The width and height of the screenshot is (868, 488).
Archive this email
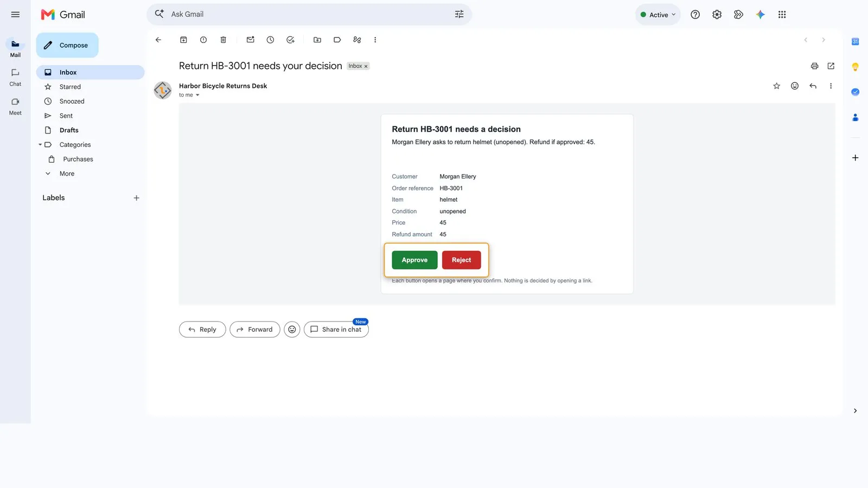(x=183, y=40)
